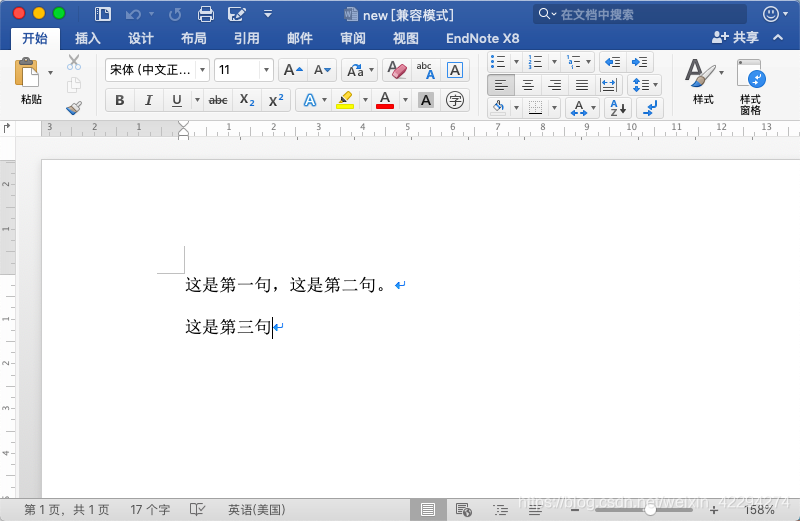800x521 pixels.
Task: Apply character border icon
Action: pos(455,70)
